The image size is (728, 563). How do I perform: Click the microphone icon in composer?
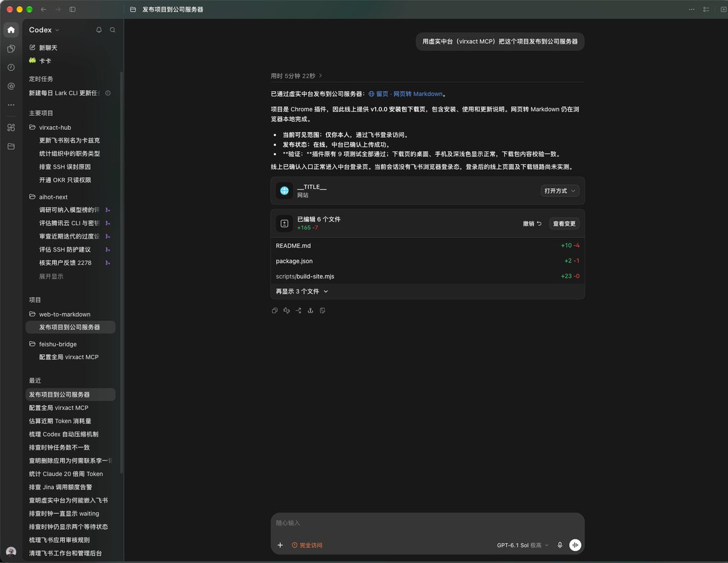click(x=559, y=545)
